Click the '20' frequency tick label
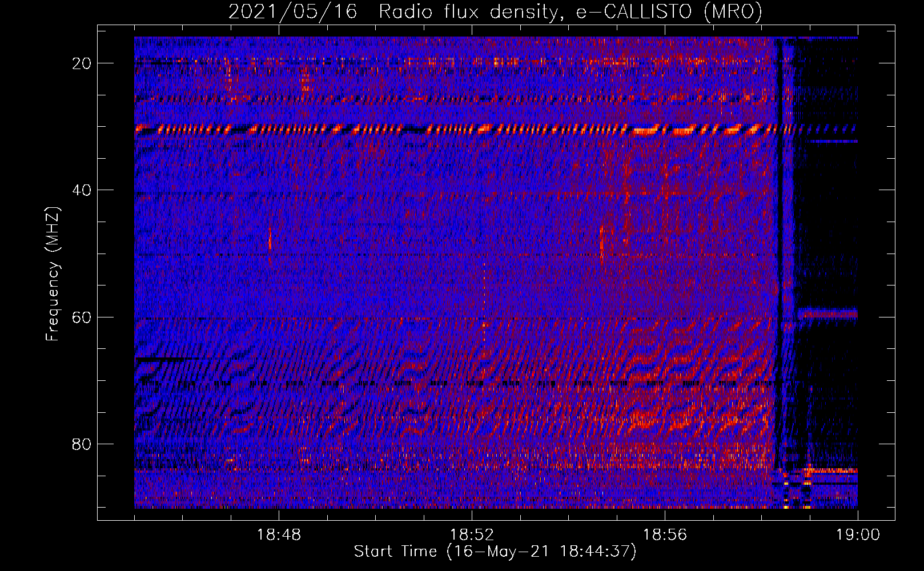 click(x=82, y=63)
